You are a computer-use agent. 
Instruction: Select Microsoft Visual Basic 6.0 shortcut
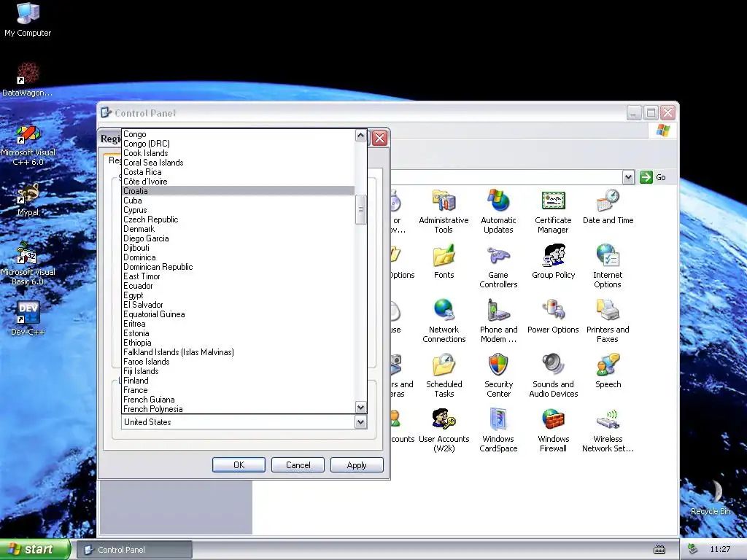click(x=28, y=264)
